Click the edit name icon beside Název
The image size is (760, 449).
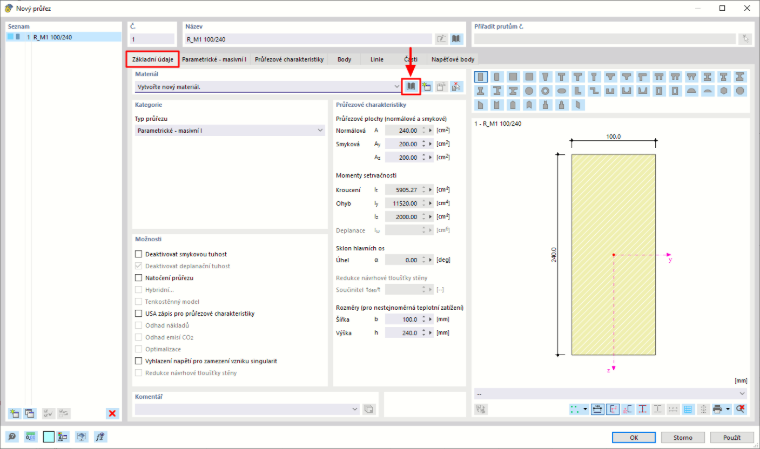point(441,39)
